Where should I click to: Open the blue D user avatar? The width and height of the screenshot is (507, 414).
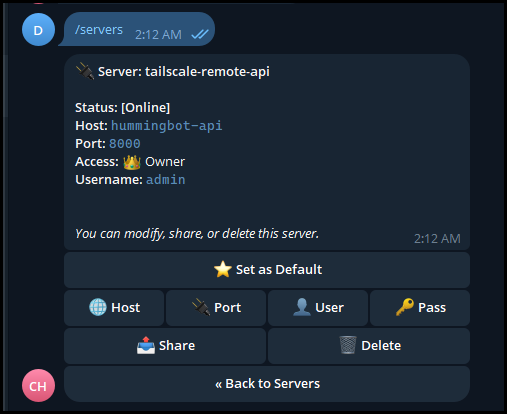click(38, 30)
